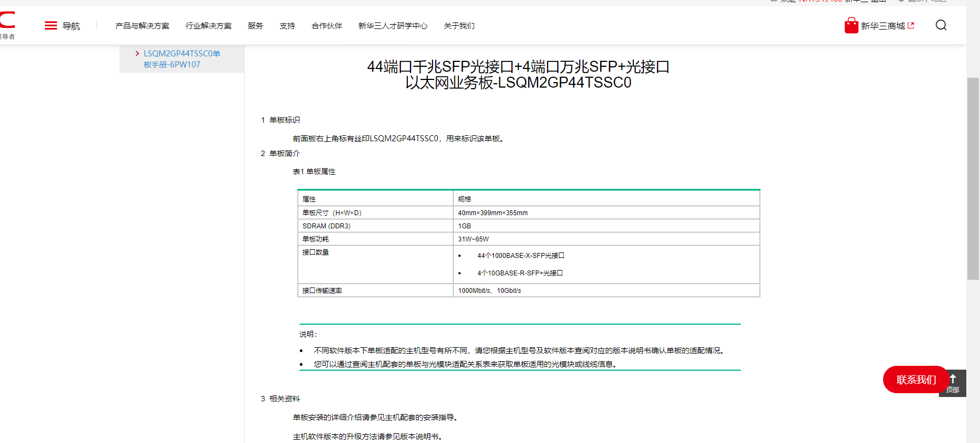Click the heading 3 相关资料
This screenshot has height=443, width=980.
tap(280, 399)
